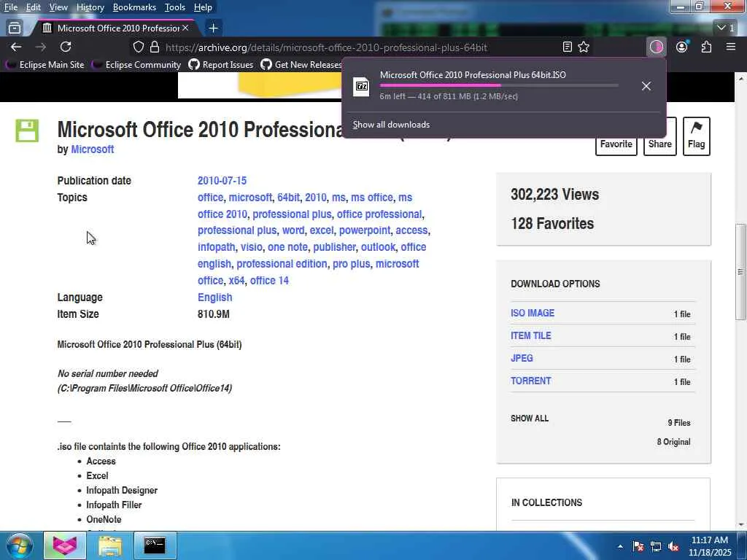The image size is (747, 560).
Task: Bookmark this page with the star icon
Action: click(584, 47)
